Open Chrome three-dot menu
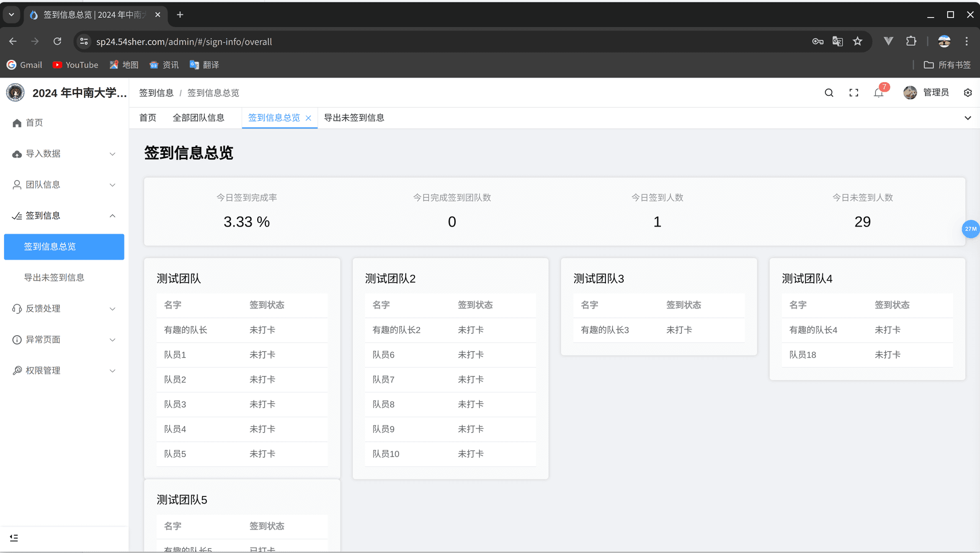 (x=966, y=41)
